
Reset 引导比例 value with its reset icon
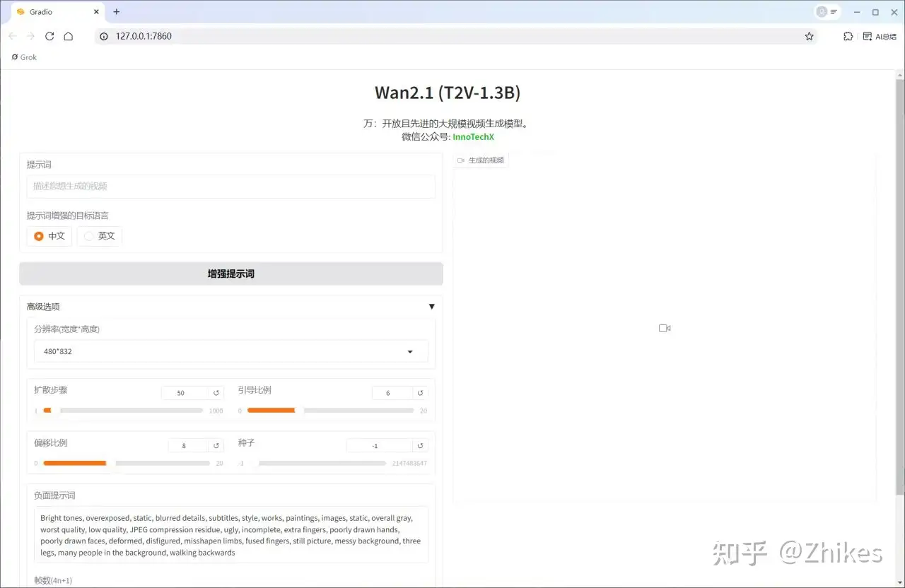coord(421,393)
